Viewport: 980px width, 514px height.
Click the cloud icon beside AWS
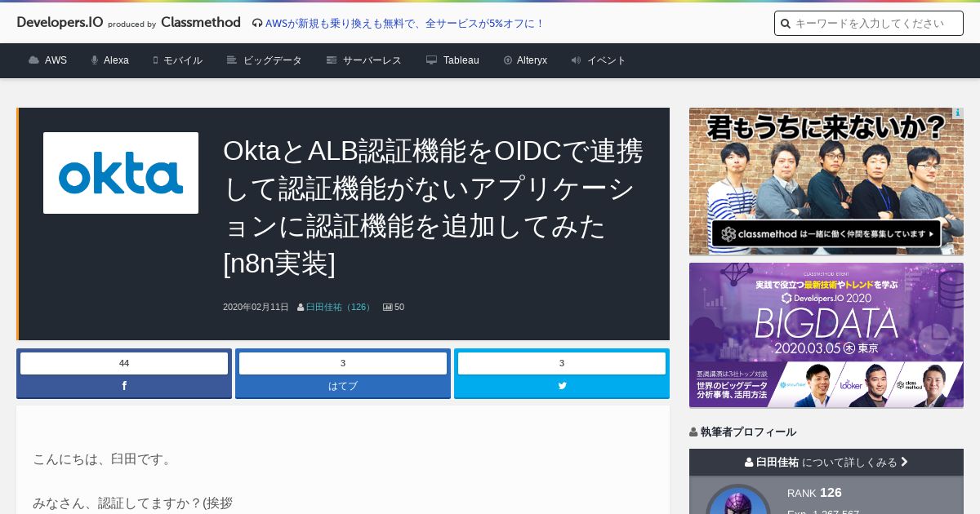33,60
